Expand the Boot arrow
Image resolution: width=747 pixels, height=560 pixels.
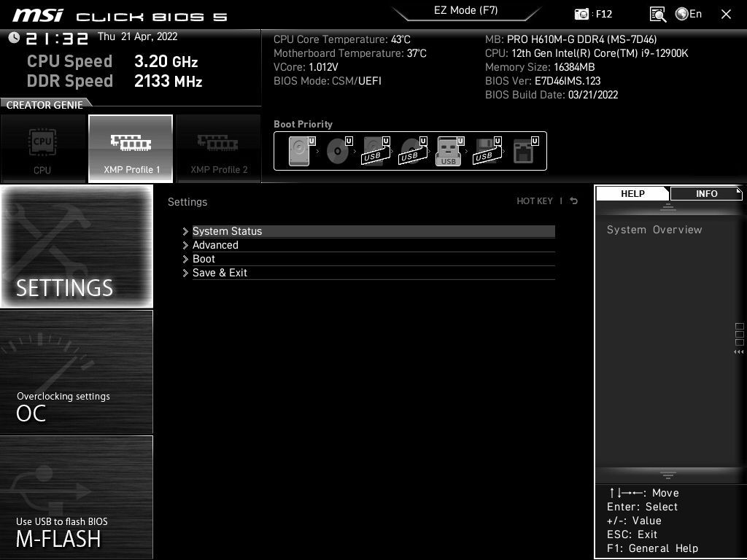pyautogui.click(x=185, y=259)
